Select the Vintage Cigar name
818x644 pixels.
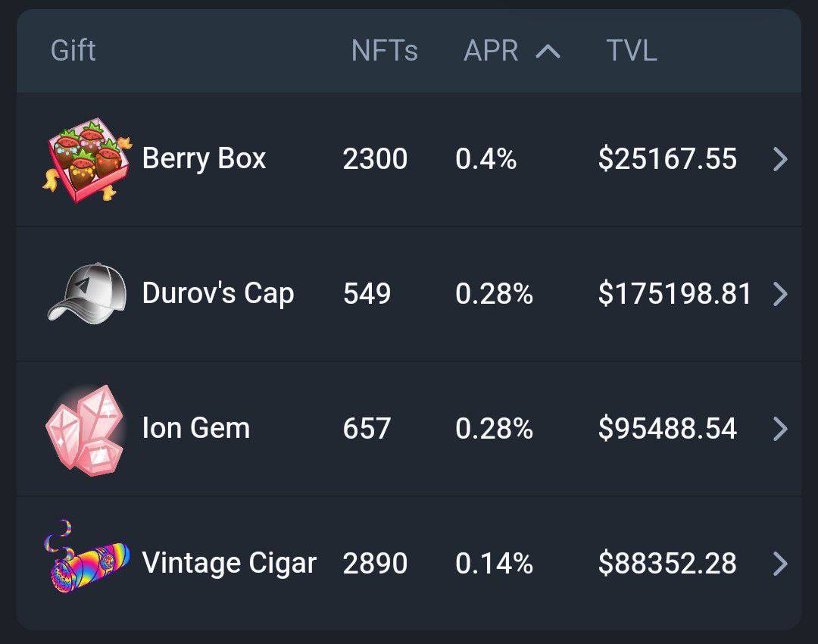click(229, 564)
